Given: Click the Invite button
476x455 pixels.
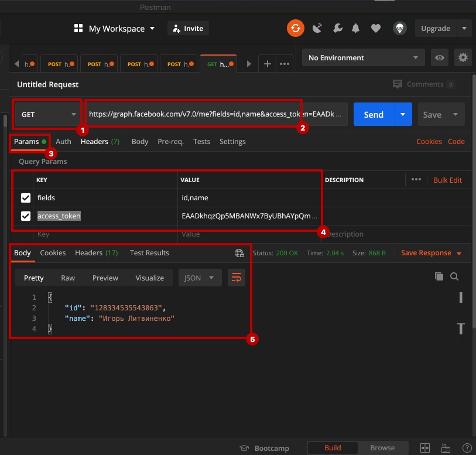Looking at the screenshot, I should 188,28.
